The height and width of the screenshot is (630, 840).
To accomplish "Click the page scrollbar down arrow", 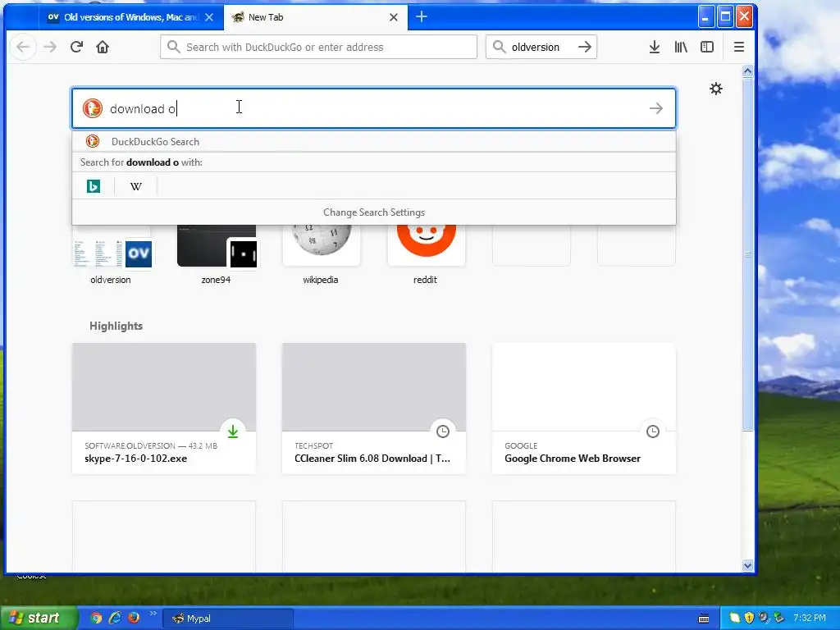I will (747, 566).
